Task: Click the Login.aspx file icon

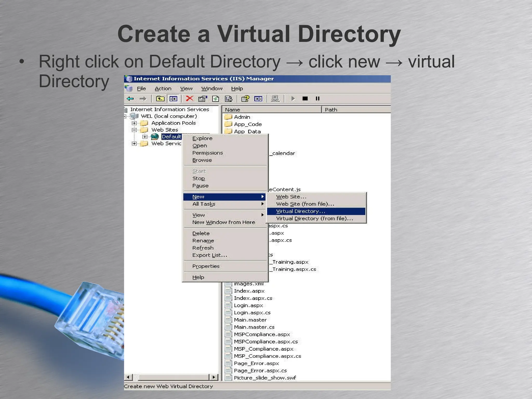Action: [228, 305]
